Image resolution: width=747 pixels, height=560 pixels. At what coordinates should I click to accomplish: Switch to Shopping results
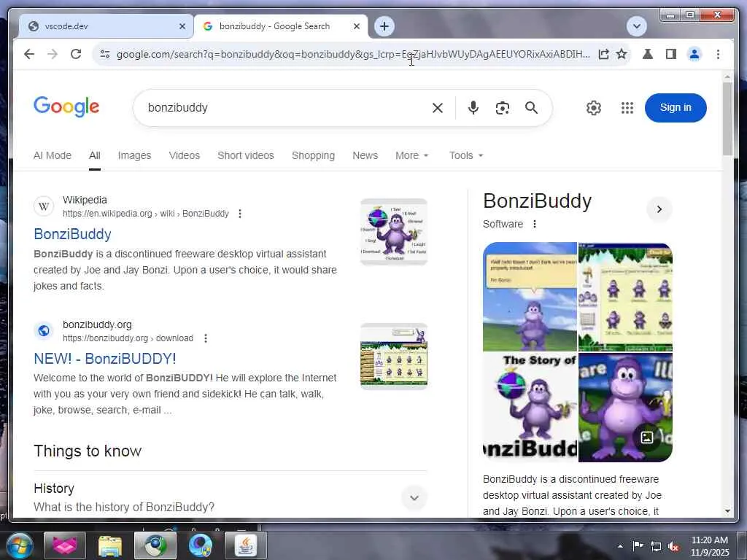313,155
